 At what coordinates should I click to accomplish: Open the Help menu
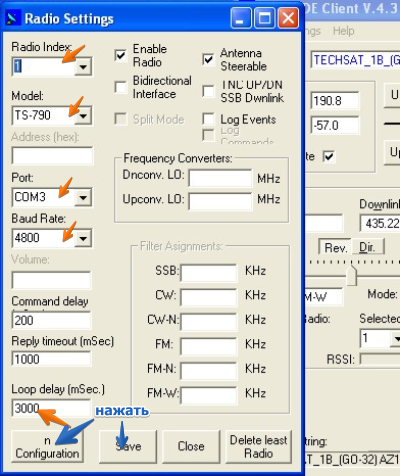[x=343, y=31]
